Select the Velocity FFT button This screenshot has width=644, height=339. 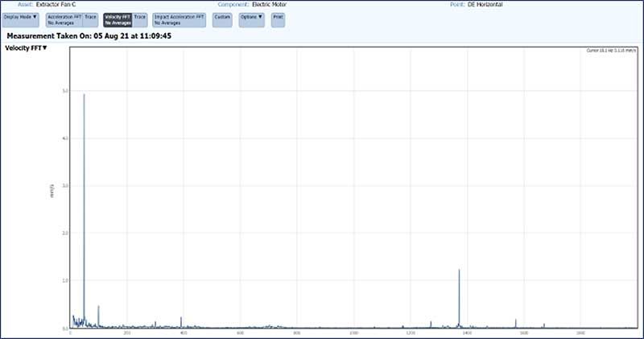[118, 19]
